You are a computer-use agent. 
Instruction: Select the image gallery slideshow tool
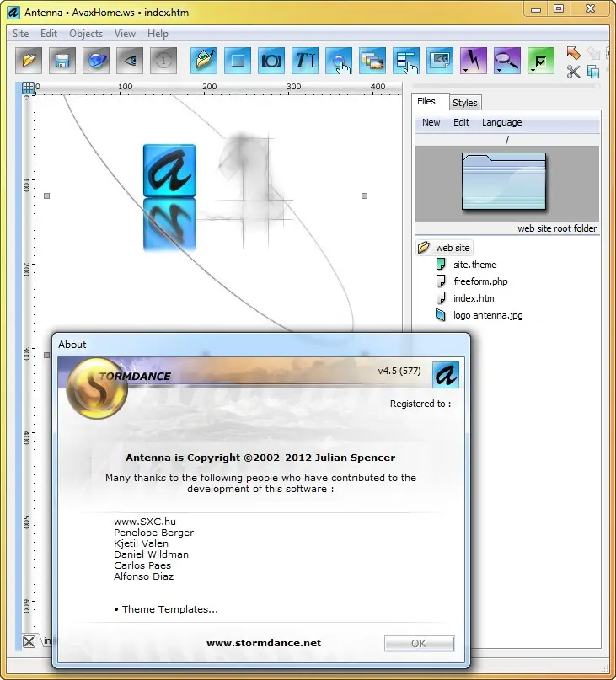(x=372, y=61)
